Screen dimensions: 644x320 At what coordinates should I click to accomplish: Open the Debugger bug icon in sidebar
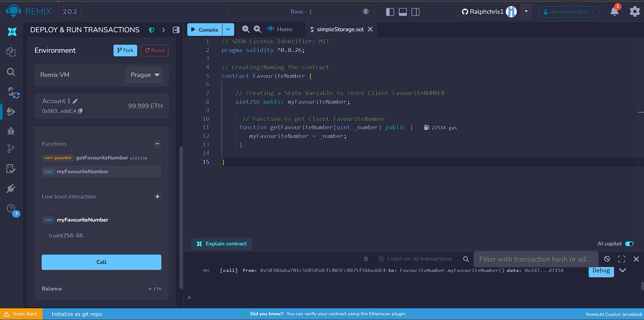(11, 130)
